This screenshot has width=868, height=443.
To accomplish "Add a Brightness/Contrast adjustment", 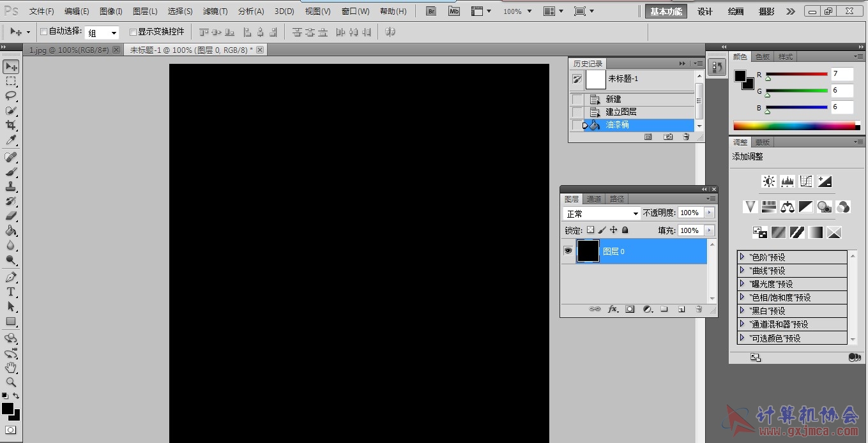I will click(769, 181).
